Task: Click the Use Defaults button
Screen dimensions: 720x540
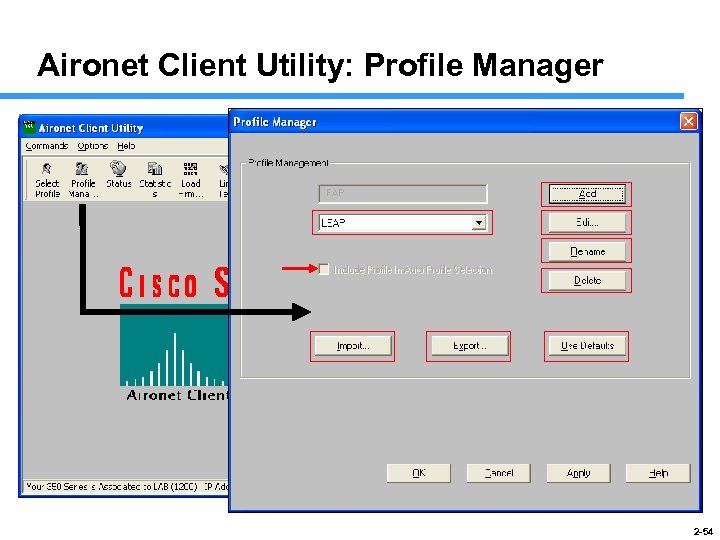Action: (587, 346)
